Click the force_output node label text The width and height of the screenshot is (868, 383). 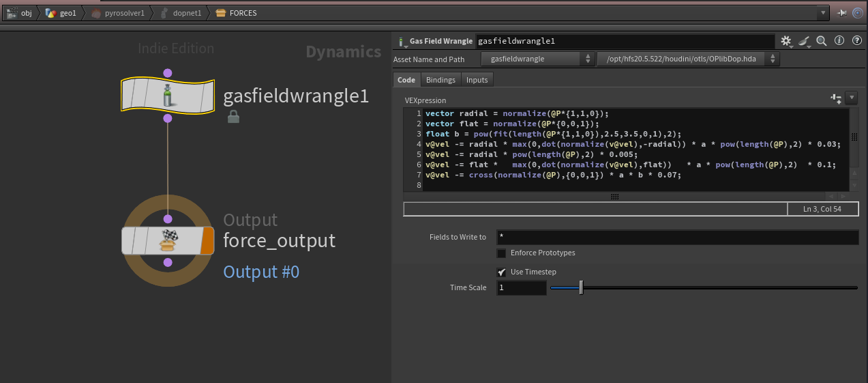pyautogui.click(x=280, y=240)
